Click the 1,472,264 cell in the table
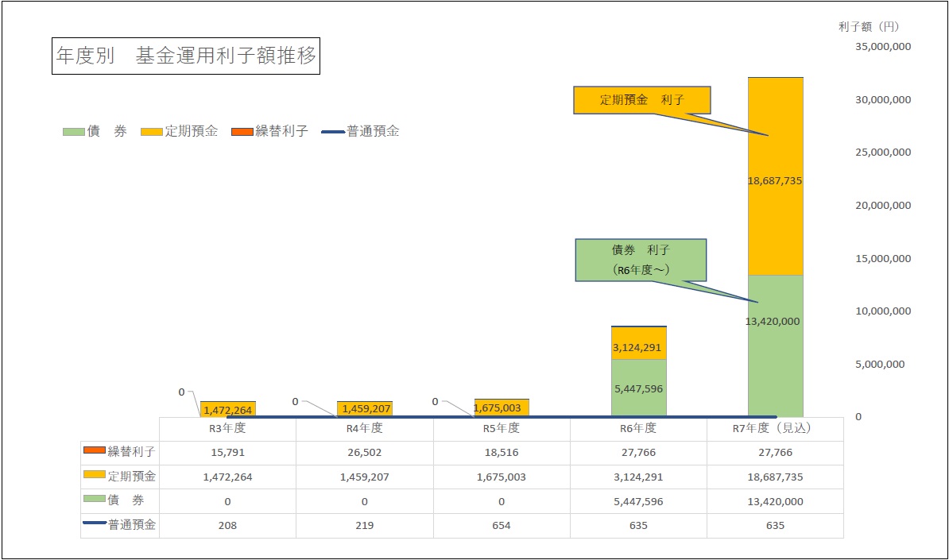This screenshot has width=949, height=560. coord(227,477)
